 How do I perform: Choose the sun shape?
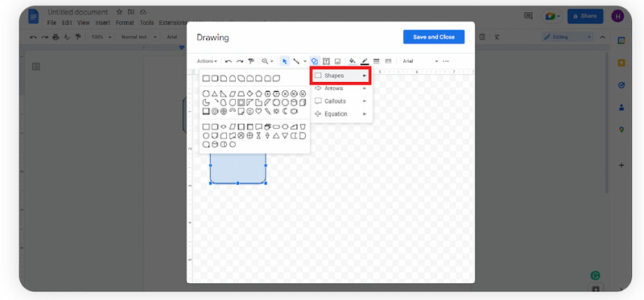tap(276, 111)
